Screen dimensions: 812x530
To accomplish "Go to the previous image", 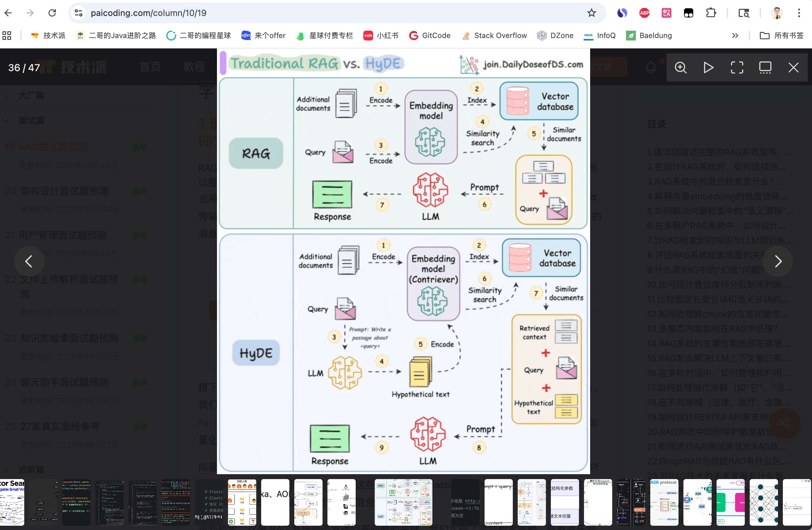I will (29, 261).
